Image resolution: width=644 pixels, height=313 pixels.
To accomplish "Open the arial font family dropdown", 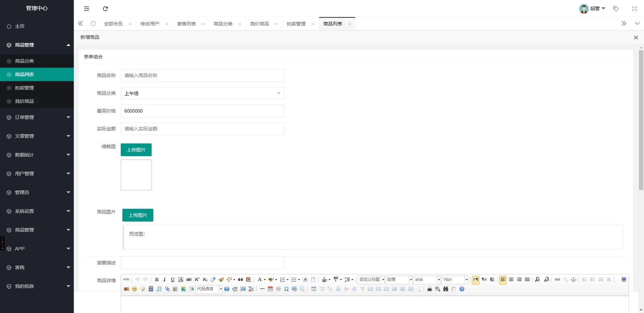I will (x=427, y=280).
